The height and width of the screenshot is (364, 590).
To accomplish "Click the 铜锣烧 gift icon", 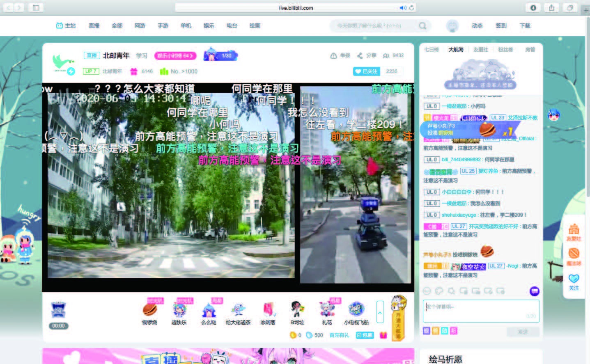I will click(150, 309).
